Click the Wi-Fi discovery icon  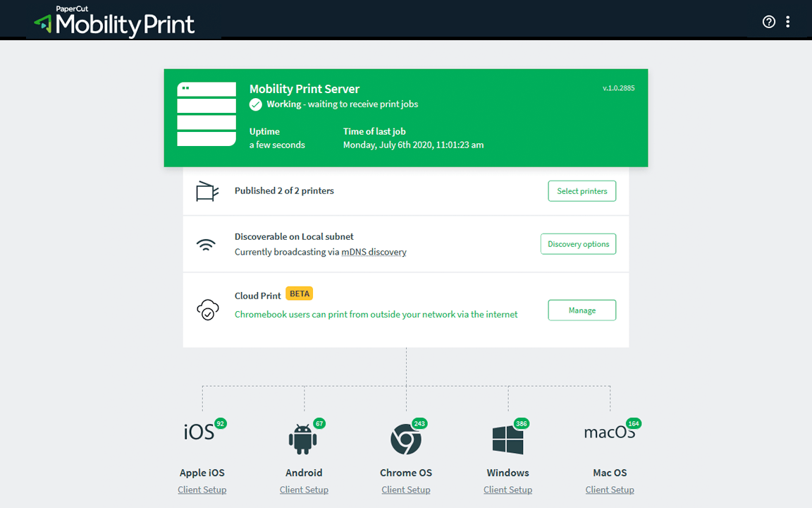coord(206,245)
